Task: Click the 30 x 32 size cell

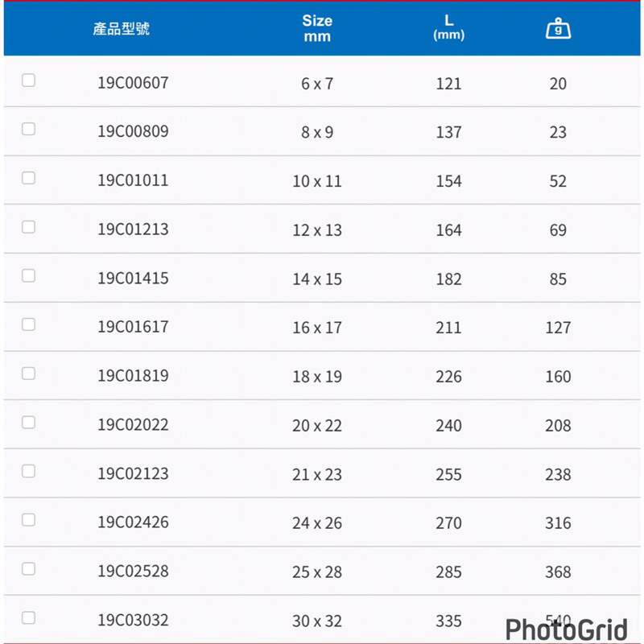Action: click(317, 621)
